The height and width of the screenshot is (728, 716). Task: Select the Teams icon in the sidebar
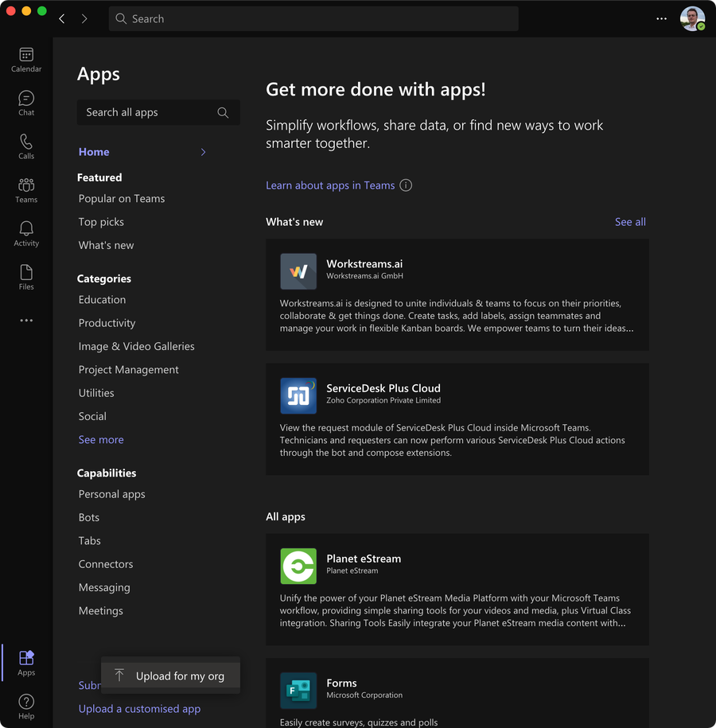(26, 189)
